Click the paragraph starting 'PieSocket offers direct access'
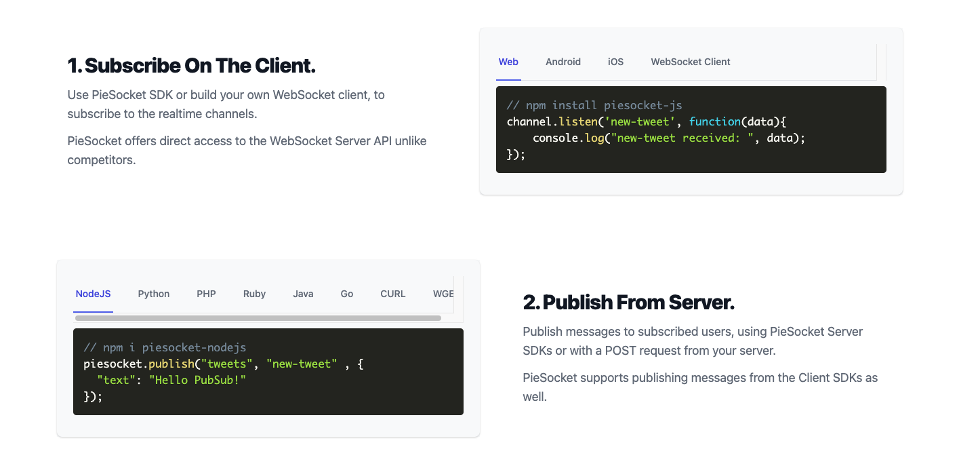This screenshot has width=980, height=464. click(247, 151)
